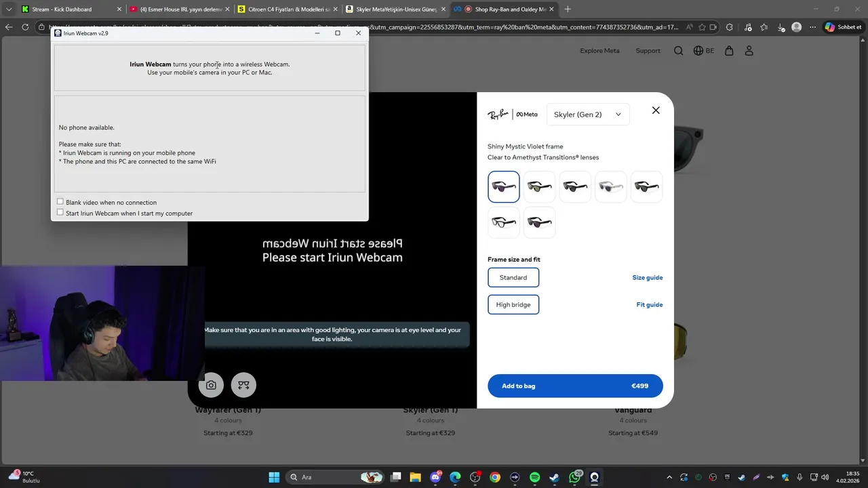Viewport: 868px width, 488px height.
Task: Open the shopping bag icon in header
Action: pyautogui.click(x=729, y=51)
